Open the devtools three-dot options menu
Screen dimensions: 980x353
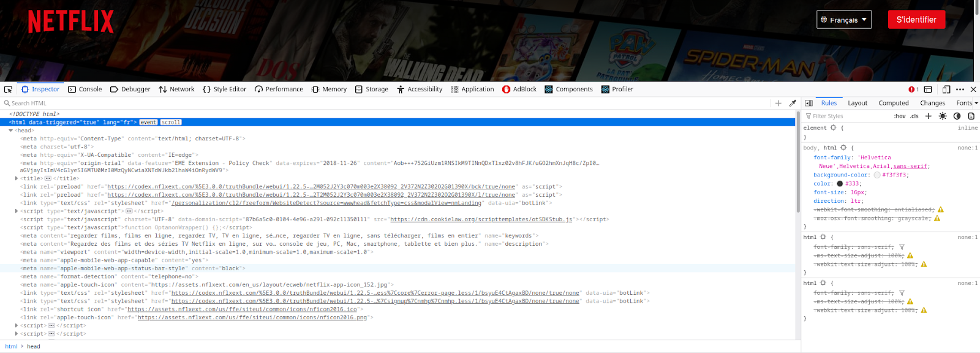[x=960, y=89]
